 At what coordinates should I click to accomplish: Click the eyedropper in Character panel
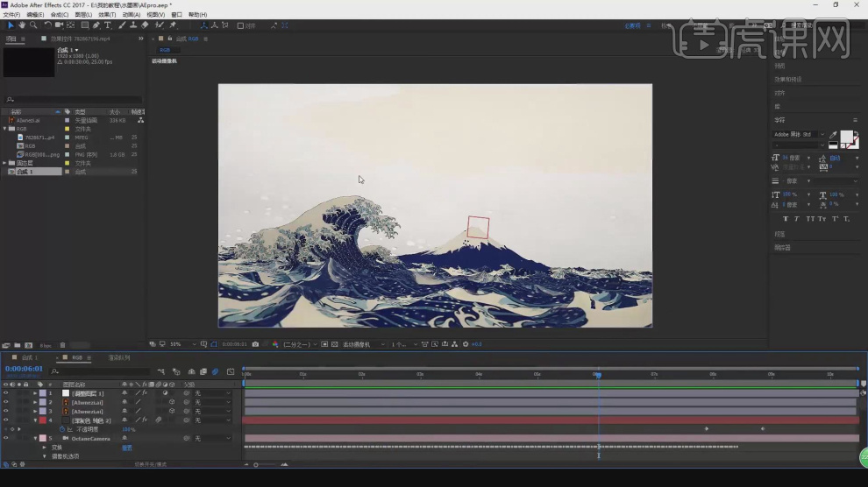pyautogui.click(x=833, y=134)
